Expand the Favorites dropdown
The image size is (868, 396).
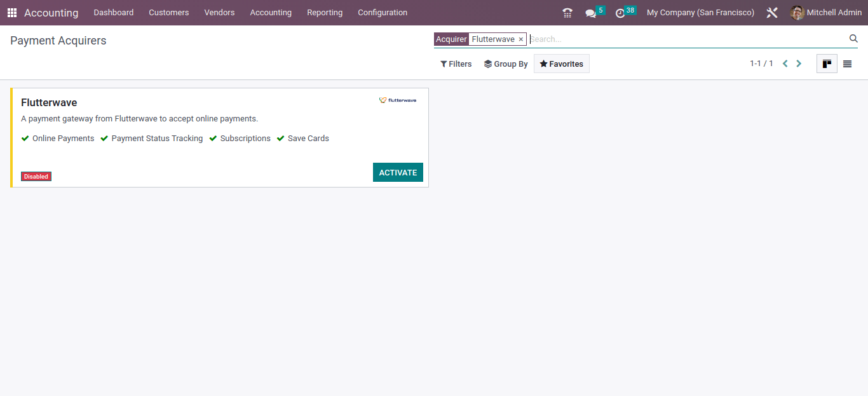562,64
